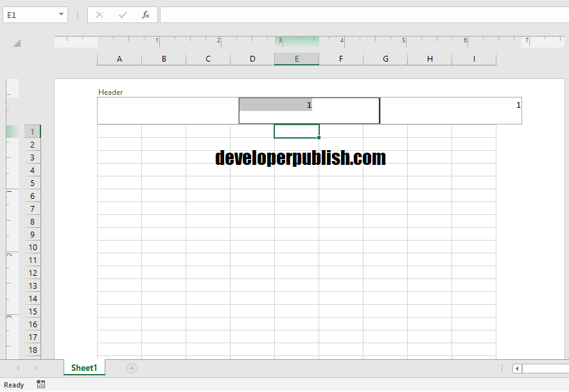Image resolution: width=569 pixels, height=392 pixels.
Task: Click the Cancel (X) icon in the formula bar
Action: point(100,14)
